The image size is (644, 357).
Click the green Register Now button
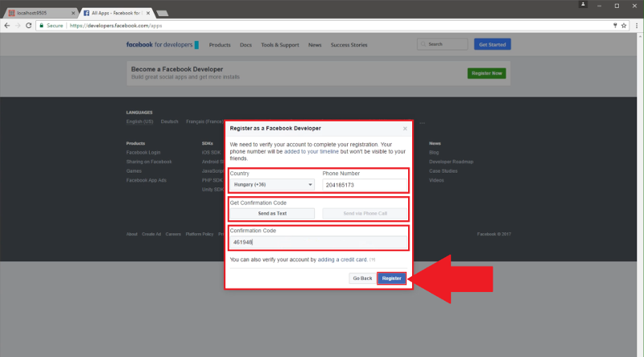click(486, 73)
